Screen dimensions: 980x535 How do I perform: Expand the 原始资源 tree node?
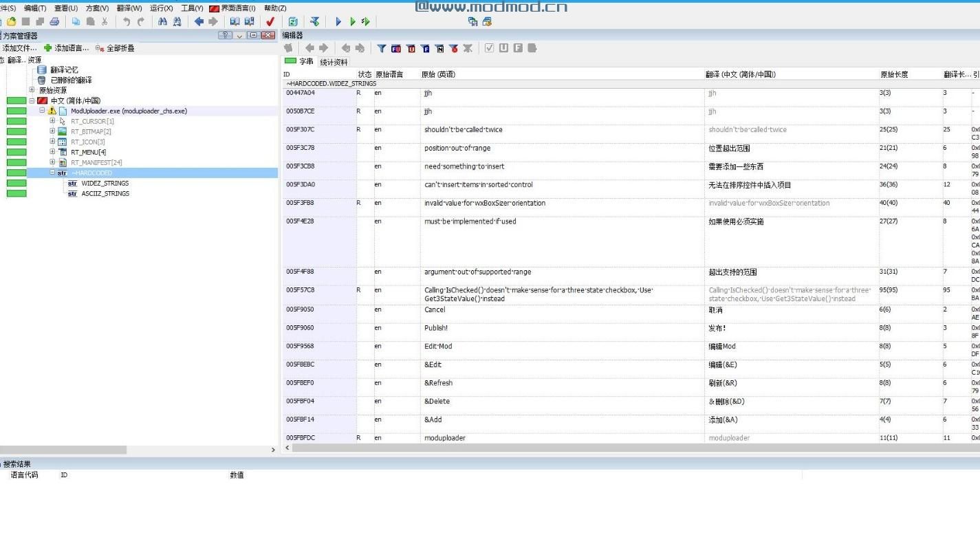[32, 90]
